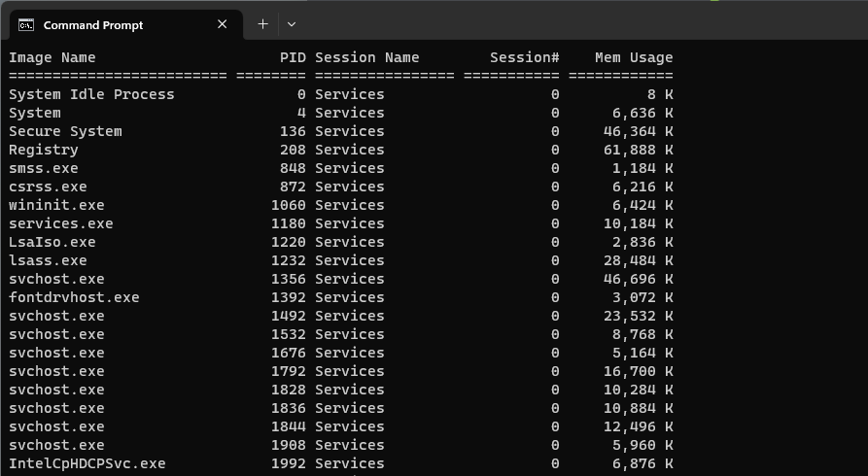Select the Command Prompt tab title
This screenshot has height=476, width=868.
point(93,24)
